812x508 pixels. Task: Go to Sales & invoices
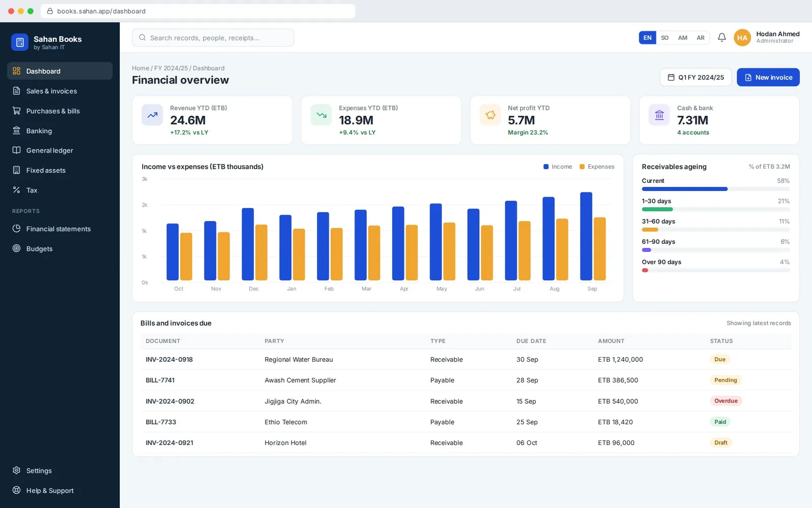tap(60, 91)
